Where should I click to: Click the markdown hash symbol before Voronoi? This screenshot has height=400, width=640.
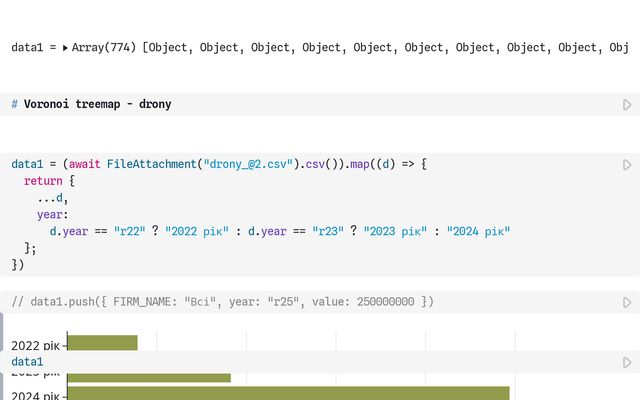(15, 104)
